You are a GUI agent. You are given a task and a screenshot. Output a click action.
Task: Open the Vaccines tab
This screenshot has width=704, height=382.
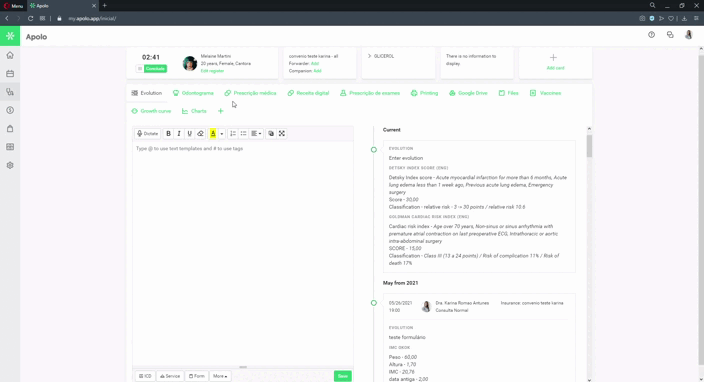[x=546, y=93]
